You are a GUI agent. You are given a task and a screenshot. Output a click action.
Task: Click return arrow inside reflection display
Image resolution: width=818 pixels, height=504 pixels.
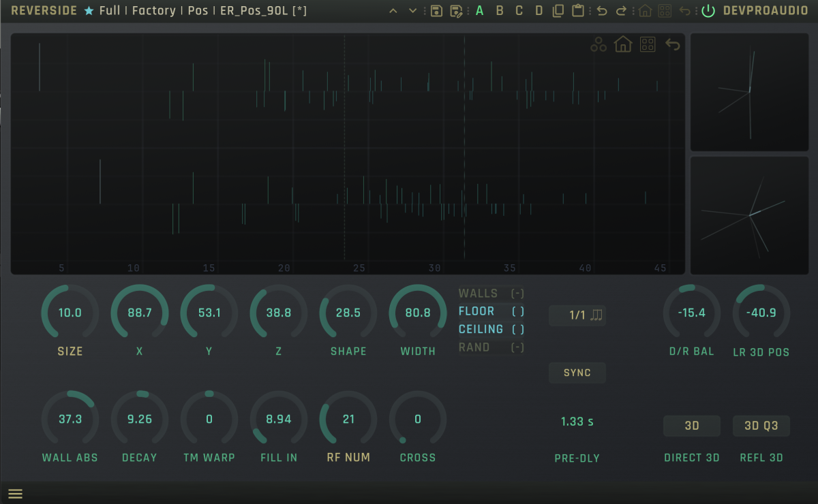pyautogui.click(x=673, y=45)
